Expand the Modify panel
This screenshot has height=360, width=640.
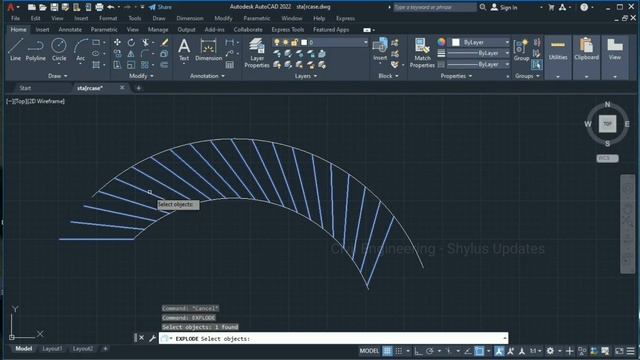(x=141, y=76)
